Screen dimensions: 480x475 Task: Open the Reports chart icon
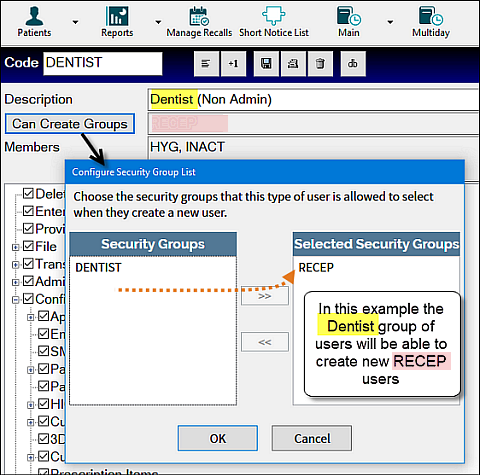tap(117, 16)
